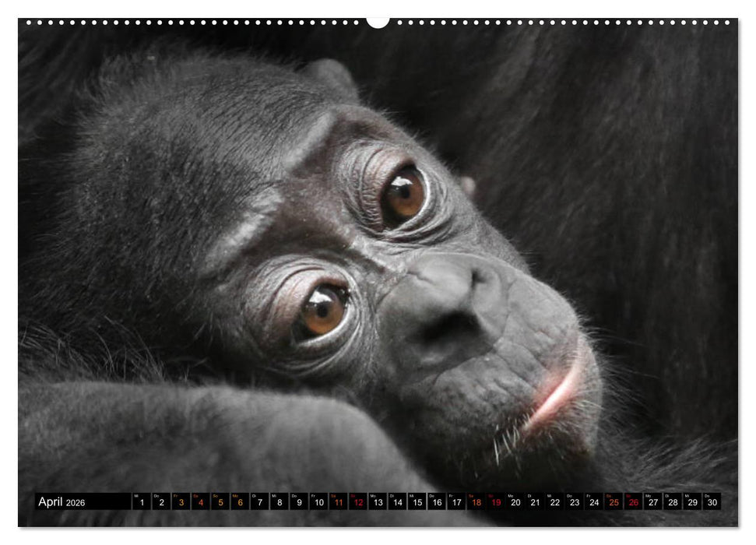
Task: Select Sunday April 26 date cell
Action: [x=633, y=502]
